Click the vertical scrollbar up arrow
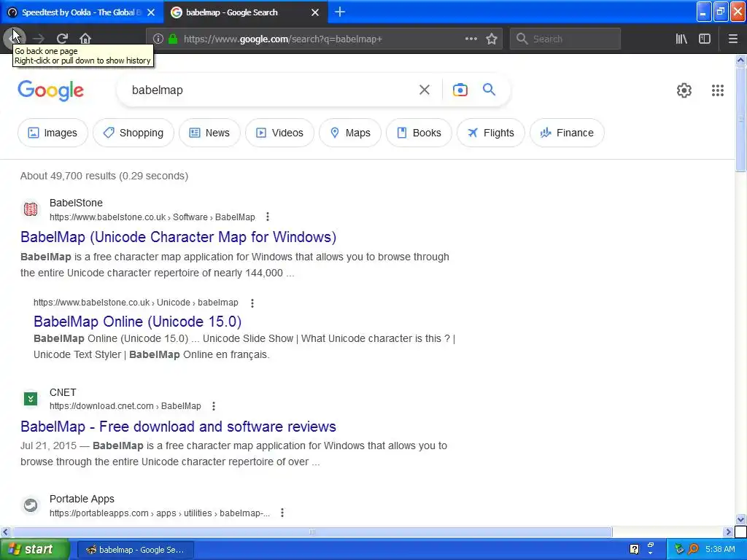Screen dimensions: 747x560 point(740,60)
